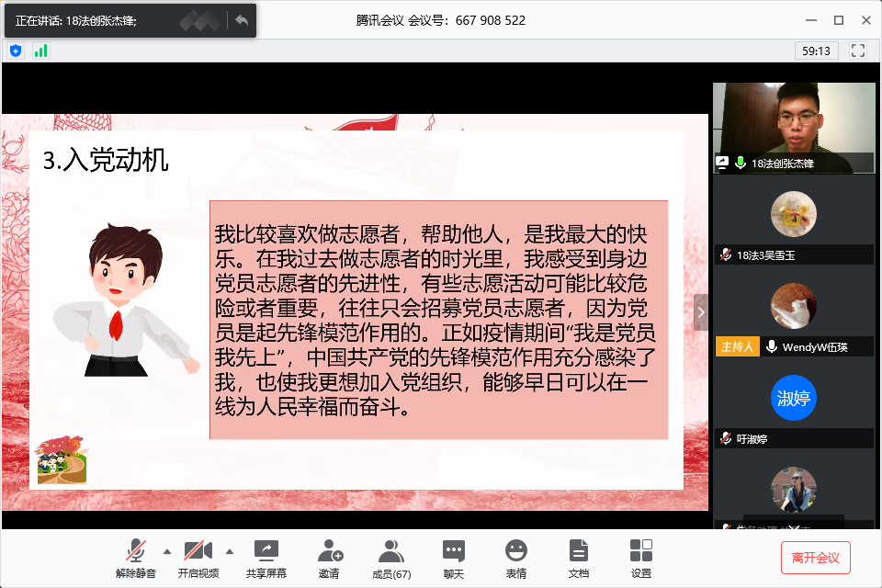Enter fullscreen mode via top-right icon
This screenshot has height=588, width=882.
[x=858, y=51]
